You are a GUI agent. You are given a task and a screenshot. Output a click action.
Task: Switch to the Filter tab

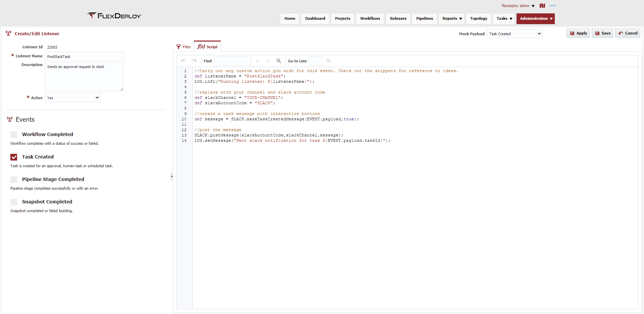point(184,47)
